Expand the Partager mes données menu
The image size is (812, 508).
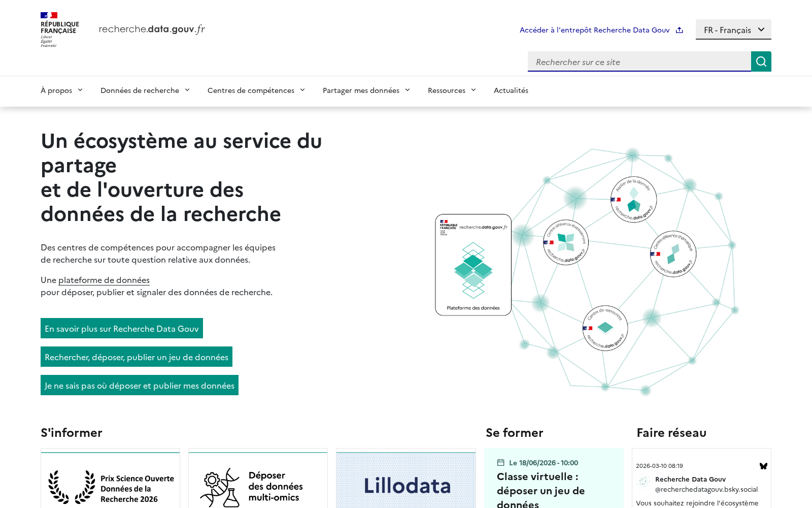pos(366,90)
